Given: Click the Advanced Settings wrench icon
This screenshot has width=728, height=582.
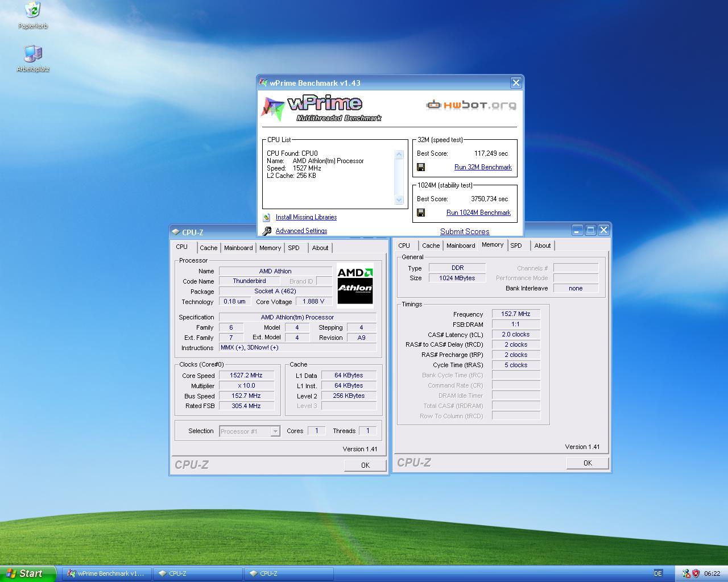Looking at the screenshot, I should (267, 231).
